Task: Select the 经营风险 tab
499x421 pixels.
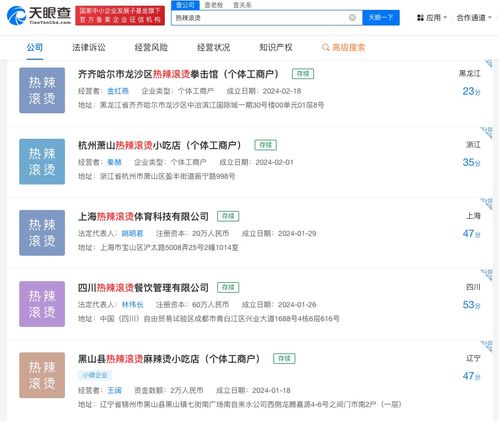Action: coord(151,47)
